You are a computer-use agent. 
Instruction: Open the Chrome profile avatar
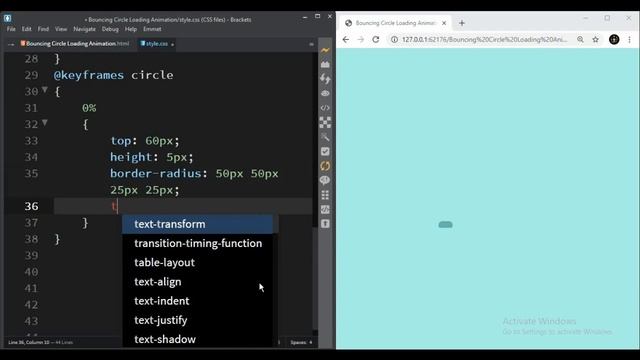(x=614, y=40)
